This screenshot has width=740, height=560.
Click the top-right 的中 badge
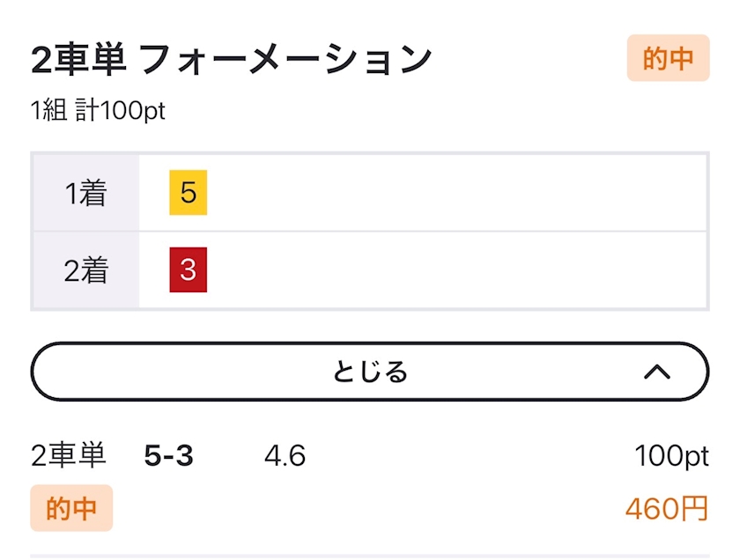[x=668, y=58]
